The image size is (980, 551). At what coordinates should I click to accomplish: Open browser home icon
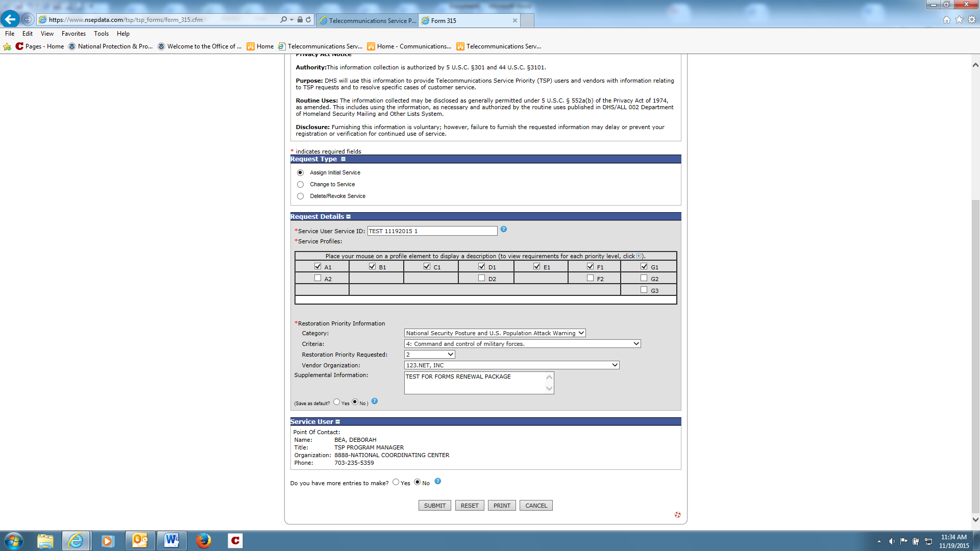click(946, 20)
